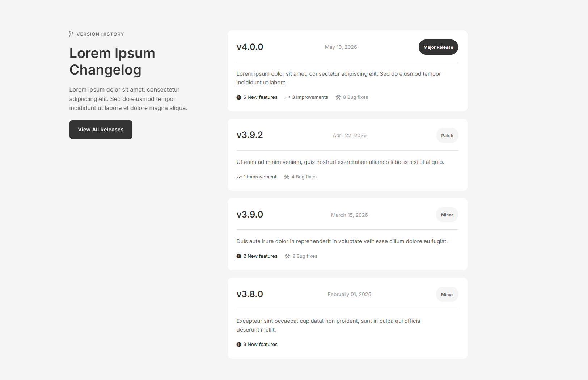
Task: Click the May 10, 2026 release date
Action: coord(341,47)
